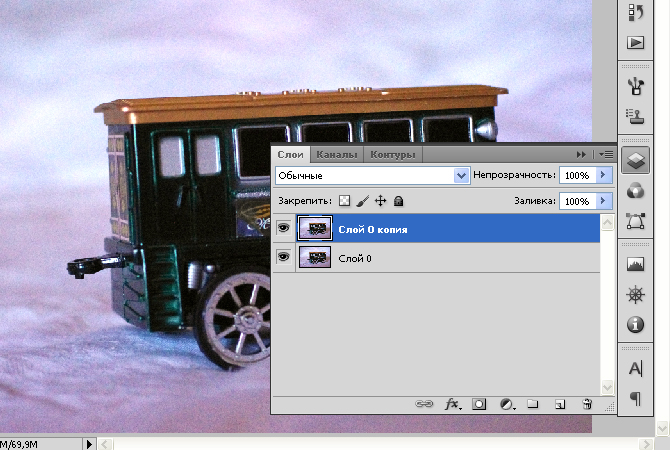Click the canvas horizontal scroll right arrow
670x450 pixels.
coord(646,444)
